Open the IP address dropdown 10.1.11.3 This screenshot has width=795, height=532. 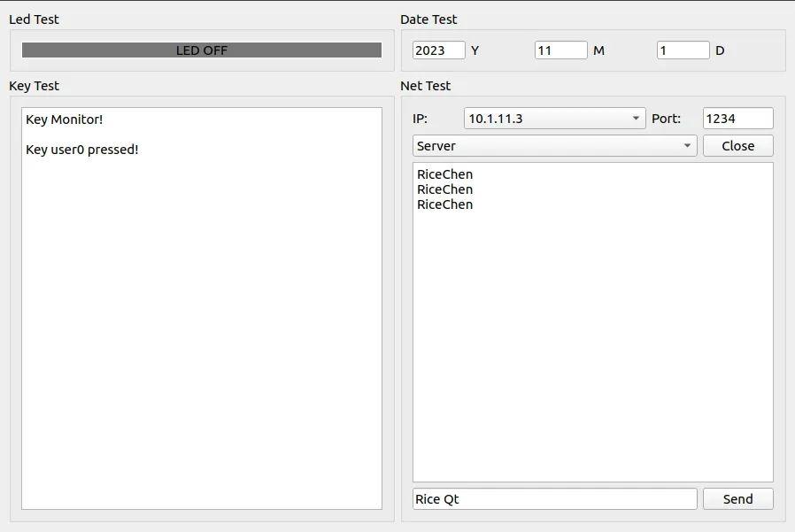(x=555, y=118)
